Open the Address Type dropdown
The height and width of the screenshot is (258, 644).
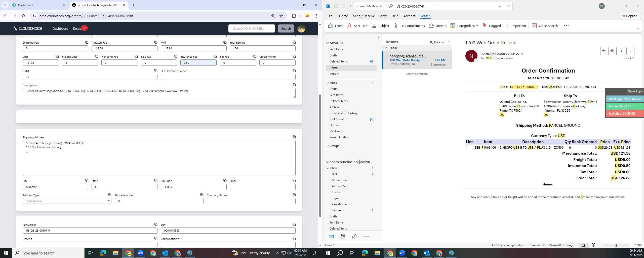67,201
